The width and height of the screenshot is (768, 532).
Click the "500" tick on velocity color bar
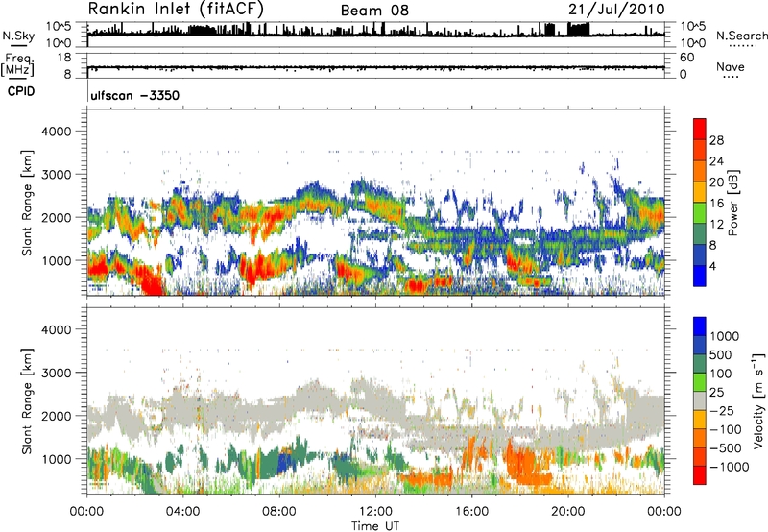[721, 354]
